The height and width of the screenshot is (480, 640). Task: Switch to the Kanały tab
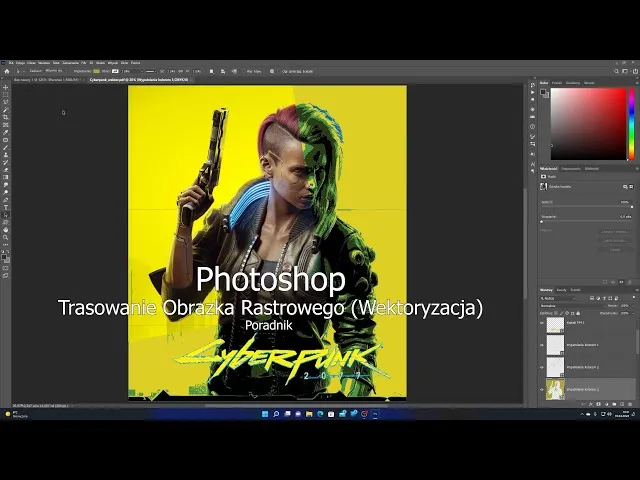coord(562,290)
